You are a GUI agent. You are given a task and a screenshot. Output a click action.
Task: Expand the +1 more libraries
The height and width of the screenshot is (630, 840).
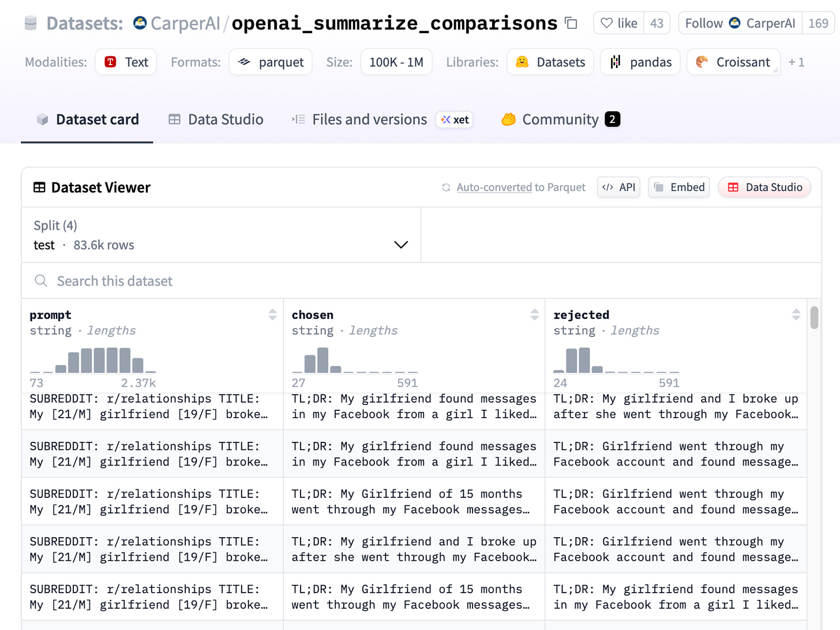tap(796, 62)
